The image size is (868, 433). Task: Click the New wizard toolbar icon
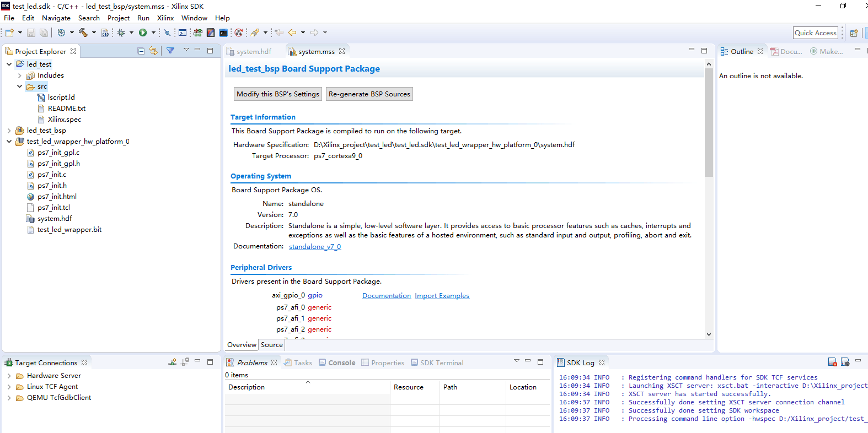pyautogui.click(x=9, y=33)
